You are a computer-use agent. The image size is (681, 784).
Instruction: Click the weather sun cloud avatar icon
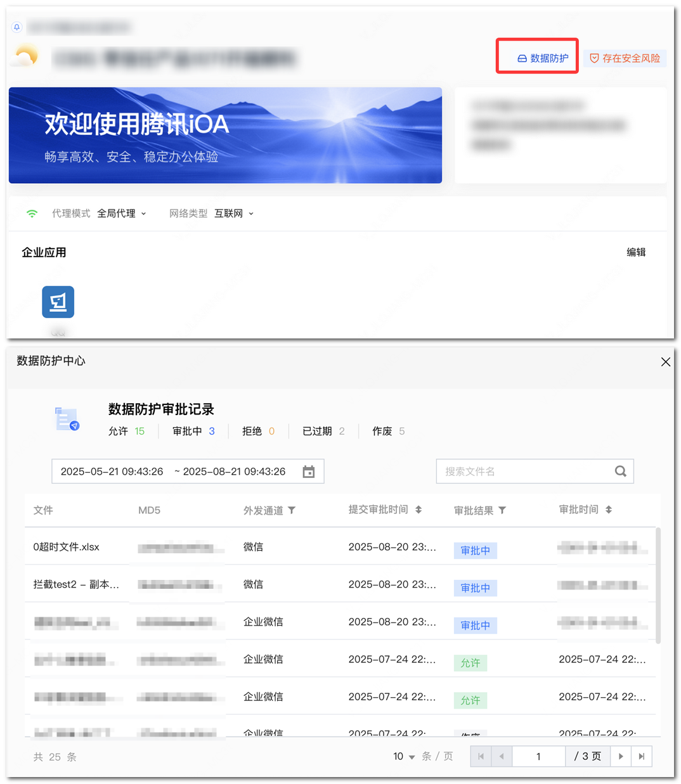point(25,56)
